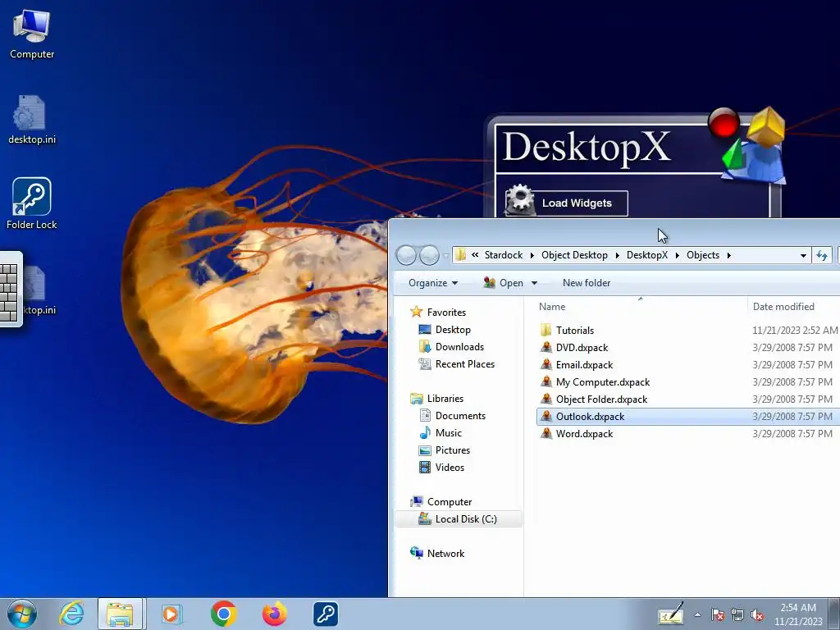Expand the Open button dropdown arrow
Viewport: 840px width, 630px height.
(x=534, y=283)
